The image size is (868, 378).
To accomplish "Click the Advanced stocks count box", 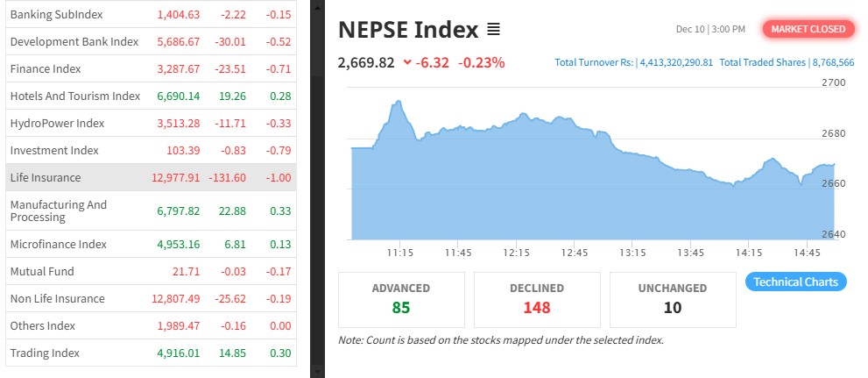I will click(401, 298).
